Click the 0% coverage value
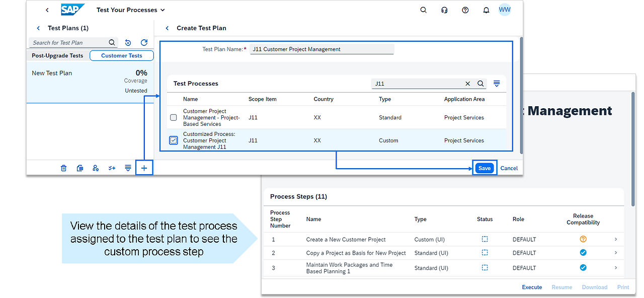The height and width of the screenshot is (298, 644). click(141, 73)
